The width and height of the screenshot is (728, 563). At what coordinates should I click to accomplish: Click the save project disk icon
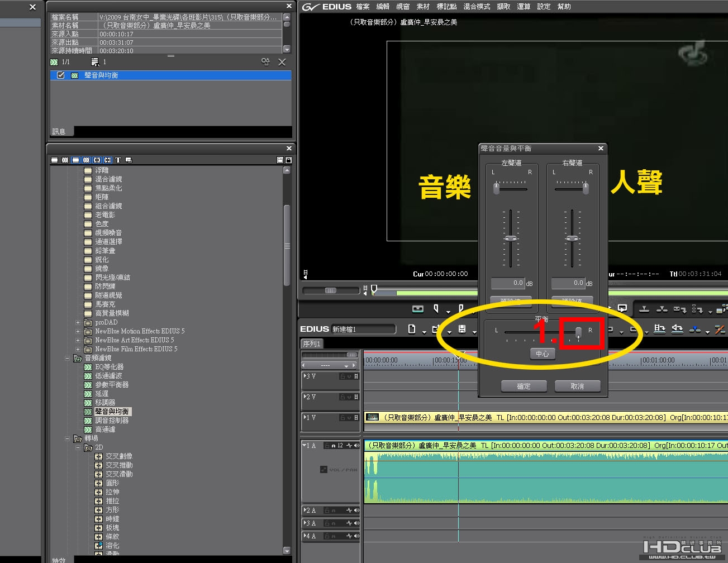click(x=462, y=329)
